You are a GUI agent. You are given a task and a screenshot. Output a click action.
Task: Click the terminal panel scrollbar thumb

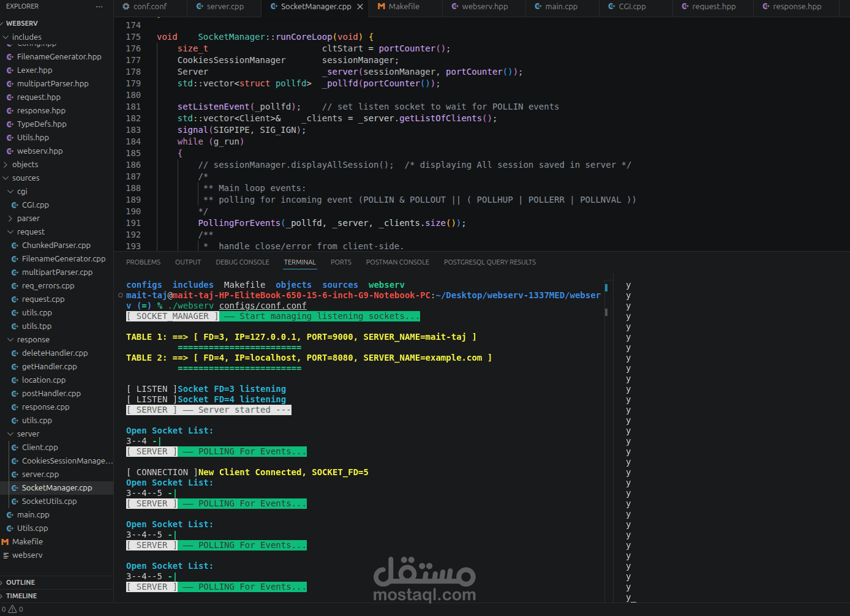click(x=606, y=312)
